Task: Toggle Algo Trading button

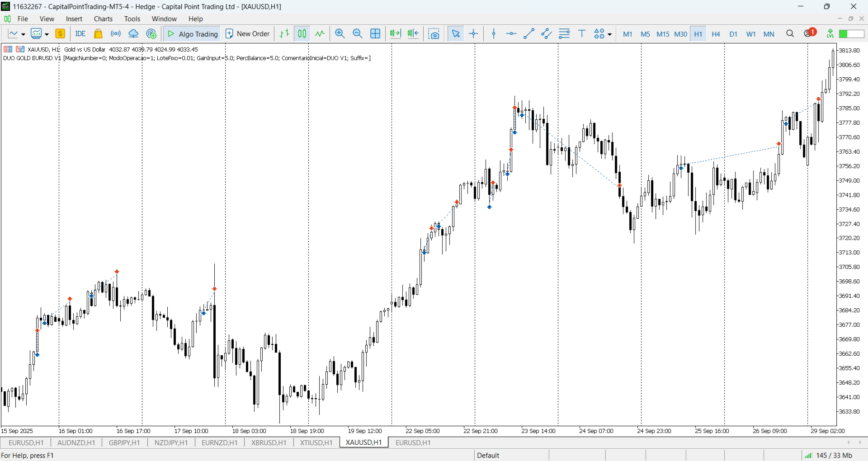Action: (x=193, y=34)
